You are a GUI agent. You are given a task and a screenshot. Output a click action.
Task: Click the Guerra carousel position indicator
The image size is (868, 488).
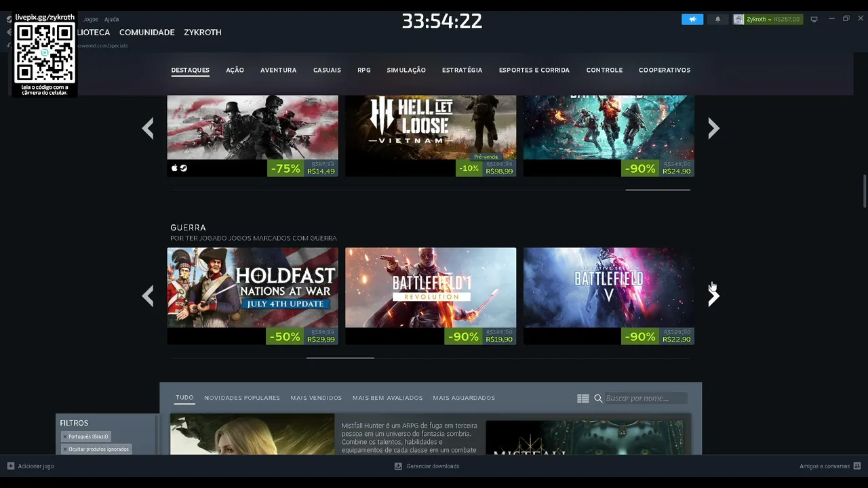click(x=340, y=358)
